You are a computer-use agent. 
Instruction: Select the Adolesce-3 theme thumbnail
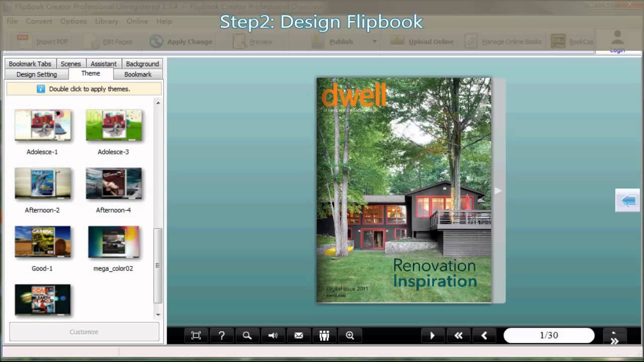[114, 125]
